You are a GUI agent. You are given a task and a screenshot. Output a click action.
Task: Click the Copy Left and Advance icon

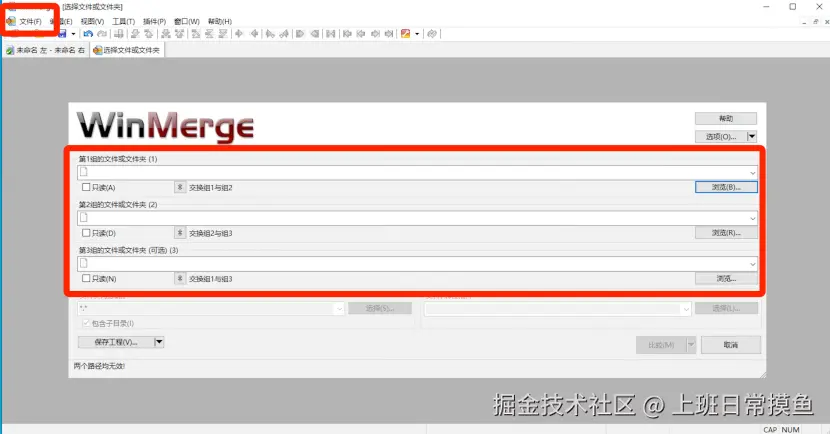click(x=284, y=34)
